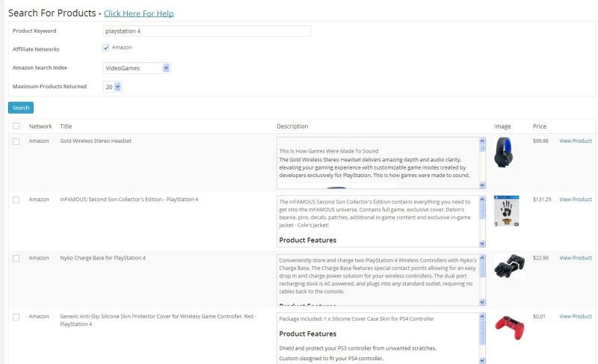
Task: Click the Maximum Products Returned label
Action: pyautogui.click(x=49, y=87)
